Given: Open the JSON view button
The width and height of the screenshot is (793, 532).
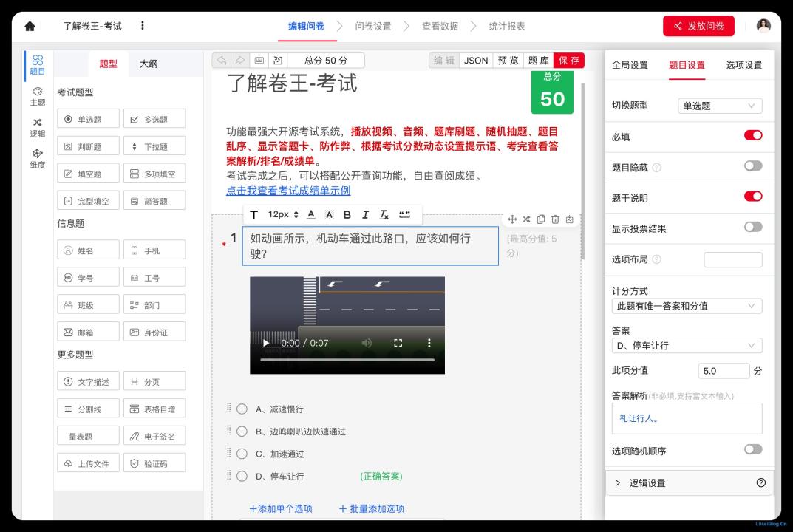Looking at the screenshot, I should (x=476, y=61).
